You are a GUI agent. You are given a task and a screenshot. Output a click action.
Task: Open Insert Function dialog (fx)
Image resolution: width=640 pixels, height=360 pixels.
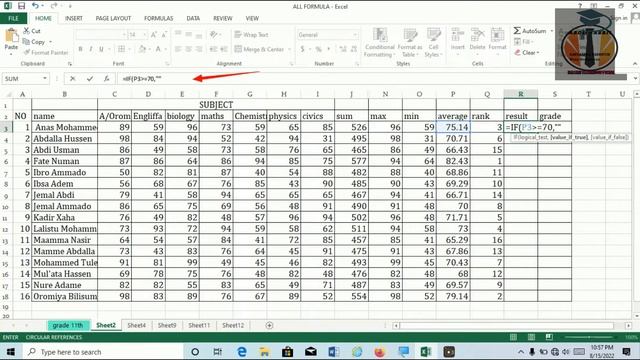[106, 78]
